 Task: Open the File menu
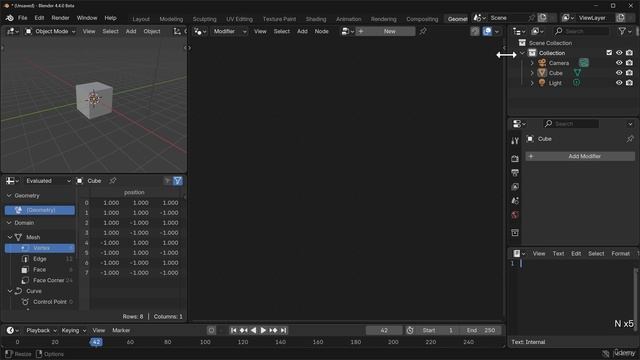click(22, 18)
